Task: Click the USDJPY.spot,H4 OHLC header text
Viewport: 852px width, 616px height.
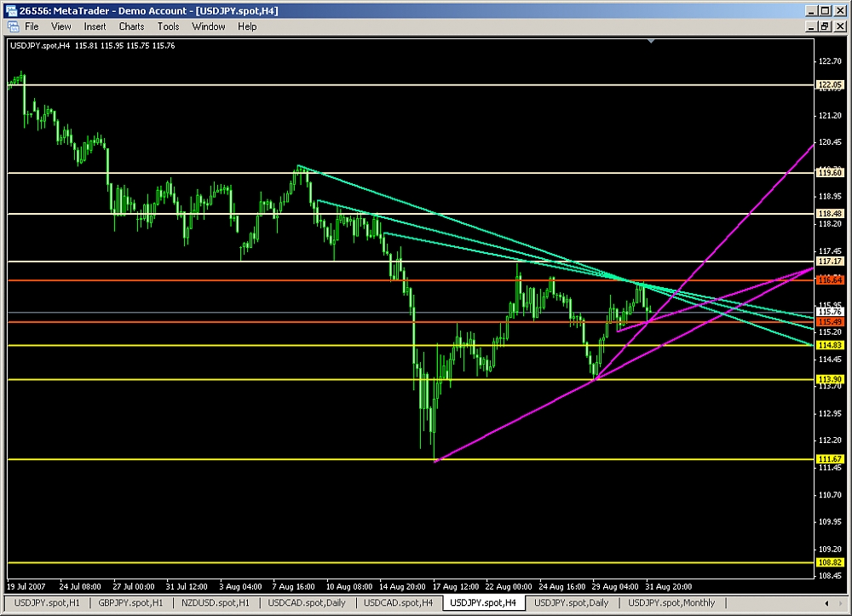Action: [92, 46]
